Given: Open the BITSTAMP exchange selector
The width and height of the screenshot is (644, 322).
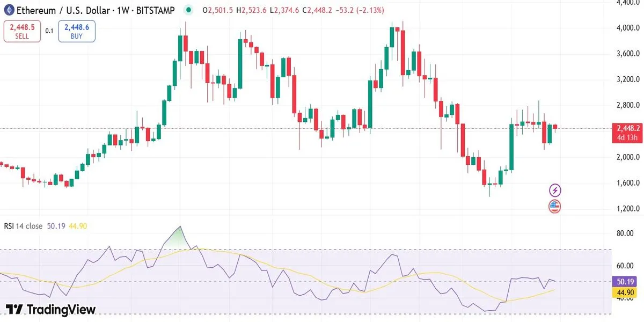Looking at the screenshot, I should tap(154, 10).
